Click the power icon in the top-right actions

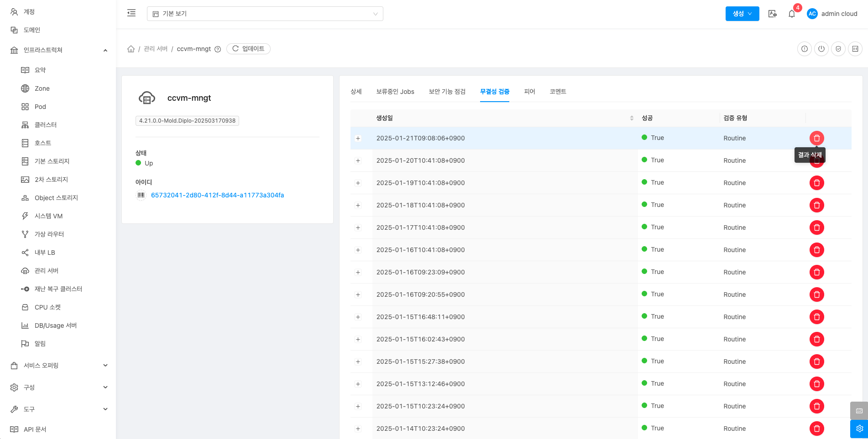click(821, 49)
